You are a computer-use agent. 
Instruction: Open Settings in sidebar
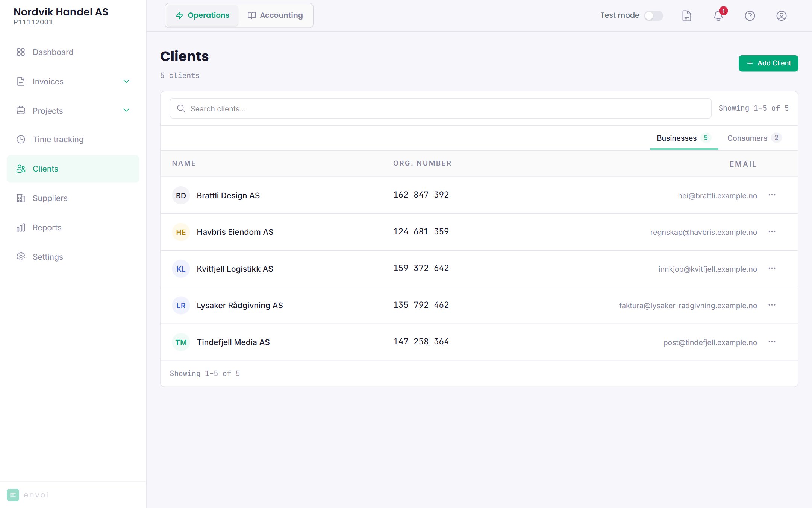click(x=73, y=257)
